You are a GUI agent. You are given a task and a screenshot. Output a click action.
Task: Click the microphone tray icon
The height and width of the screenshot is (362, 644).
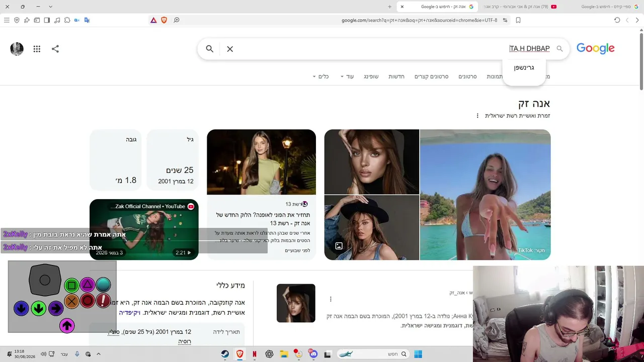pos(77,354)
